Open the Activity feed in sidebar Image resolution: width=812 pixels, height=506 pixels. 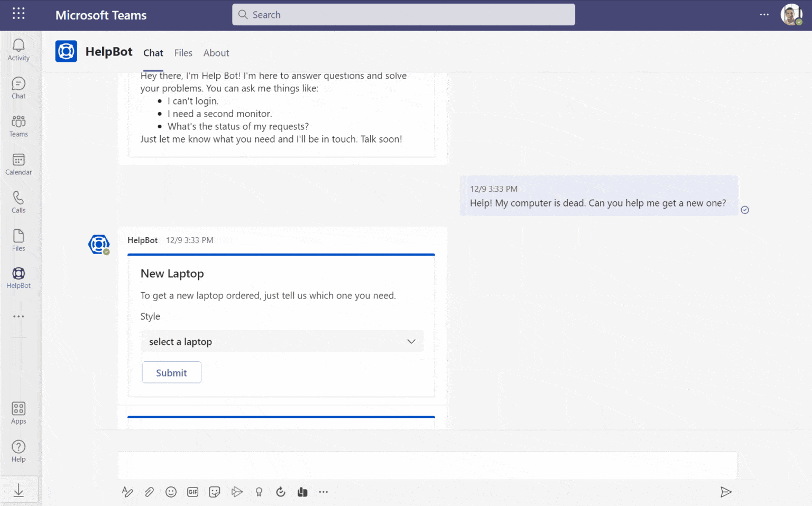pyautogui.click(x=19, y=50)
